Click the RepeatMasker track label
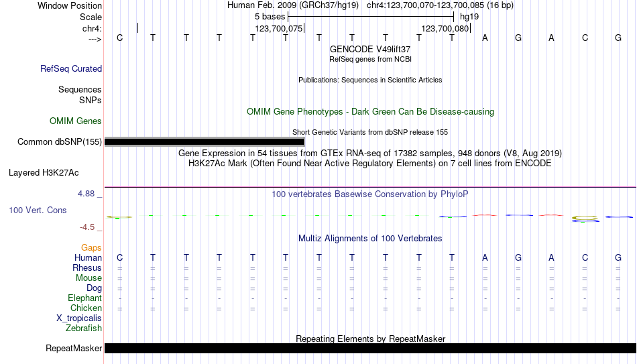 [x=74, y=348]
